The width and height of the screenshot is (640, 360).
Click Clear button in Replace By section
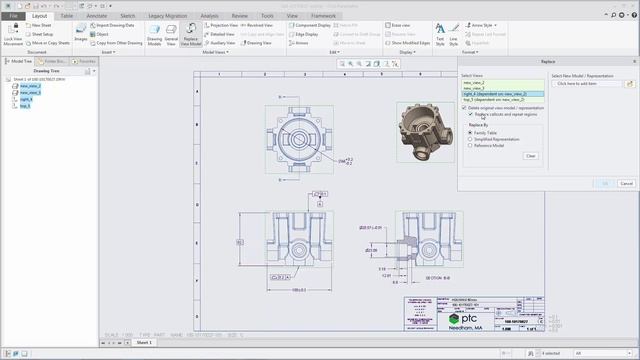point(531,156)
